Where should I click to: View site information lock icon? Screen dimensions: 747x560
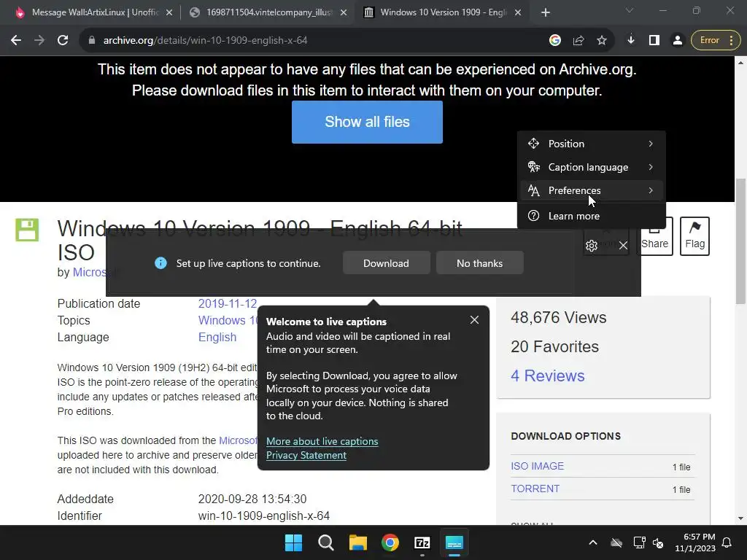coord(92,41)
